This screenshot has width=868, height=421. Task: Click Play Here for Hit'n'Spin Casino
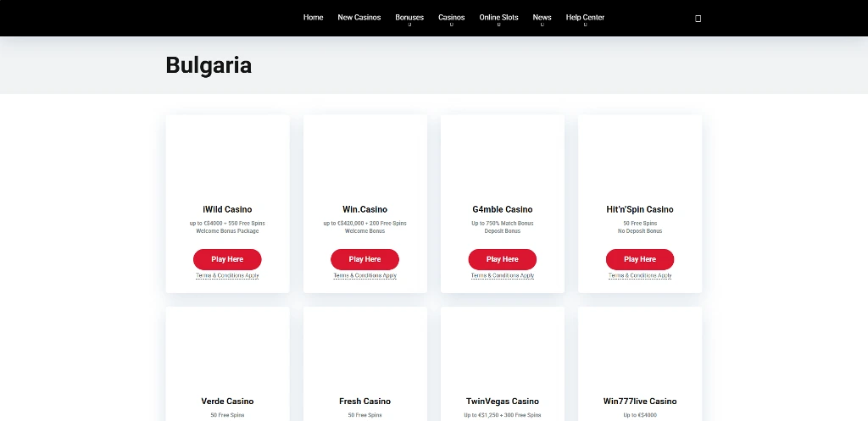tap(640, 259)
